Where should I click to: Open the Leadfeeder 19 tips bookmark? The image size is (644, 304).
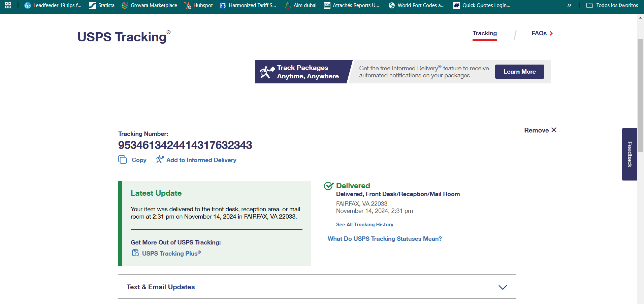pyautogui.click(x=53, y=5)
